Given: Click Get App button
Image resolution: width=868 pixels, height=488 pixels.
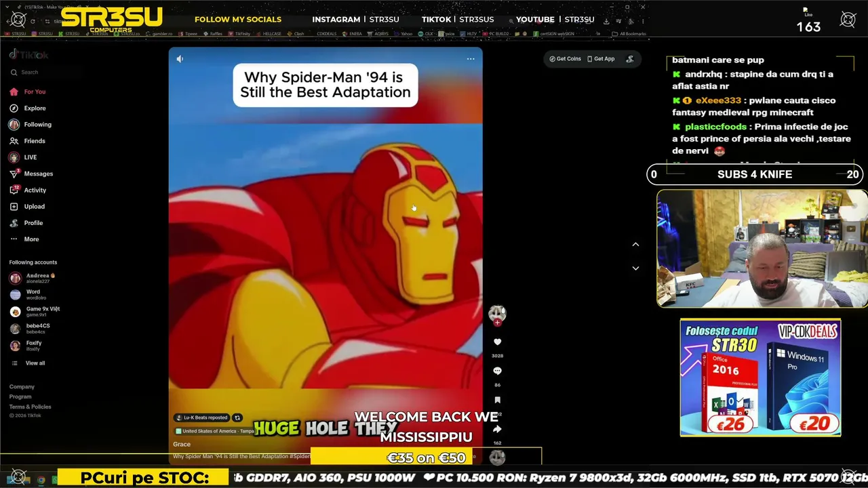Looking at the screenshot, I should click(601, 59).
